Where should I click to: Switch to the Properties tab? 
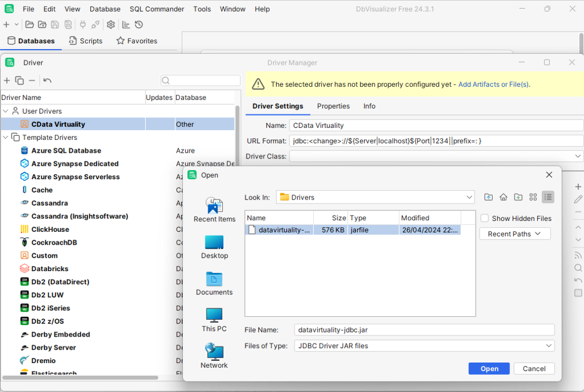tap(333, 106)
